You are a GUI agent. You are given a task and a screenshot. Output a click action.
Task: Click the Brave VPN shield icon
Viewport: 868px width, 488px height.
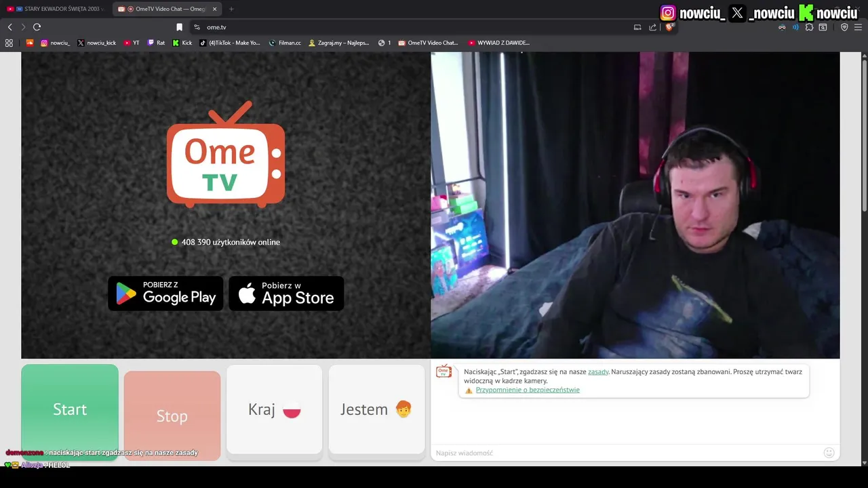[x=844, y=27]
